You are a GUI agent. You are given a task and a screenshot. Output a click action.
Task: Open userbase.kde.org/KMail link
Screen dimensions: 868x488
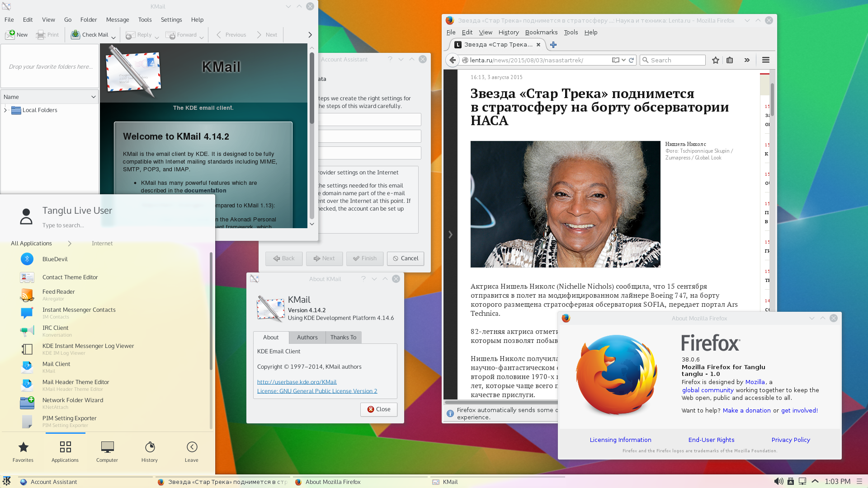coord(297,382)
